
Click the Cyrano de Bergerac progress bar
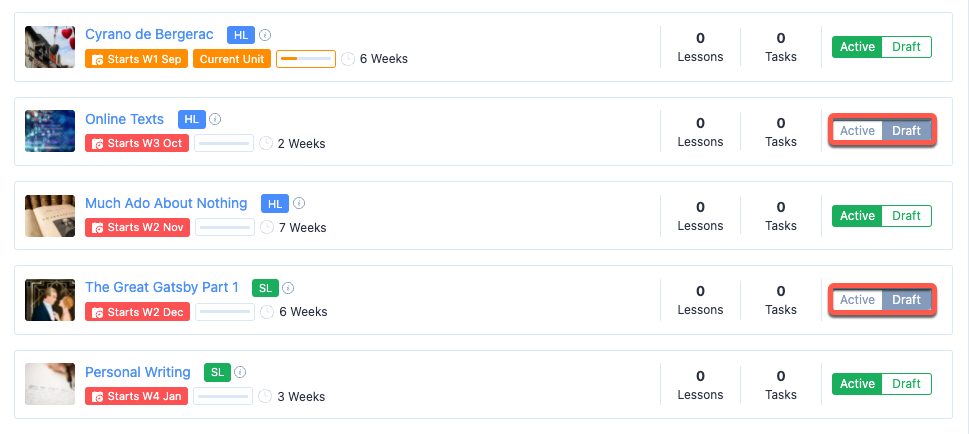click(306, 59)
